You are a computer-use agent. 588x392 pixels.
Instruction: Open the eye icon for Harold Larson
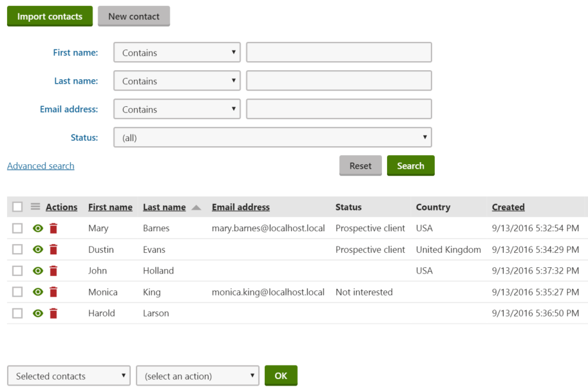(x=37, y=313)
